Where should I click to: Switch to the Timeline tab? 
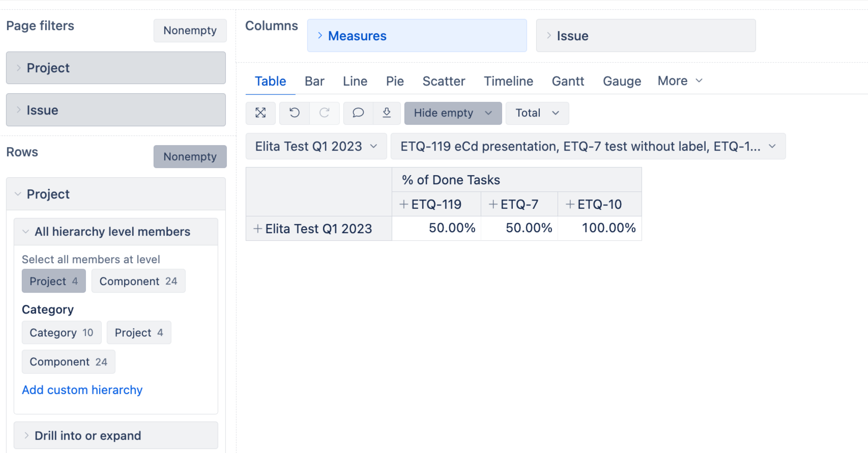click(508, 81)
